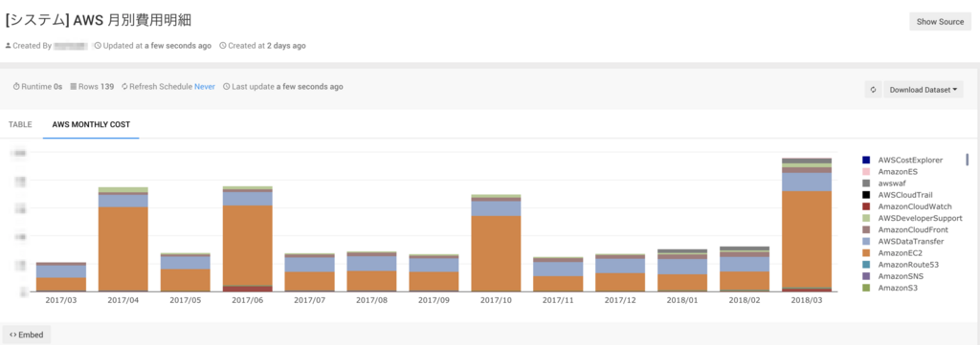Click the 2017/03 x-axis label
This screenshot has height=345, width=980.
[61, 300]
